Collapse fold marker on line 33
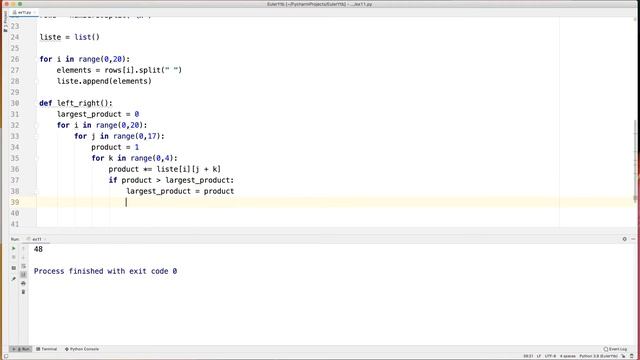This screenshot has width=640, height=360. [36, 136]
